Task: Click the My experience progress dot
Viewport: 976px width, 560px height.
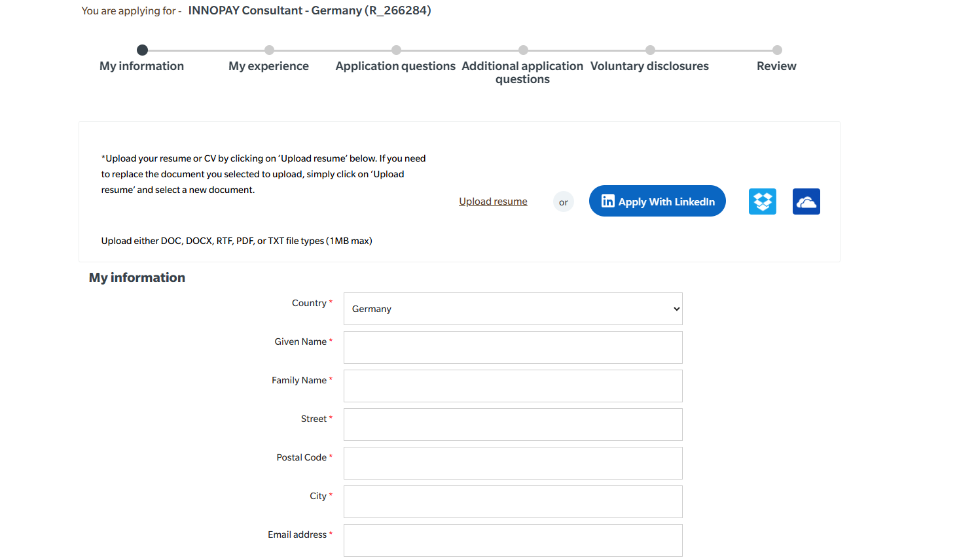Action: [x=269, y=50]
